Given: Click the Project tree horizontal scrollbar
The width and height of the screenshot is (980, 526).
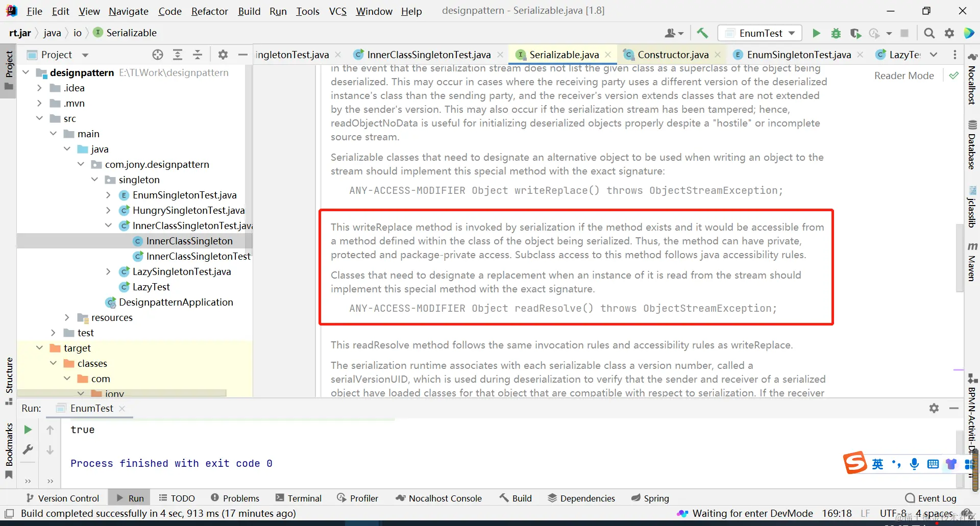Looking at the screenshot, I should [x=122, y=393].
